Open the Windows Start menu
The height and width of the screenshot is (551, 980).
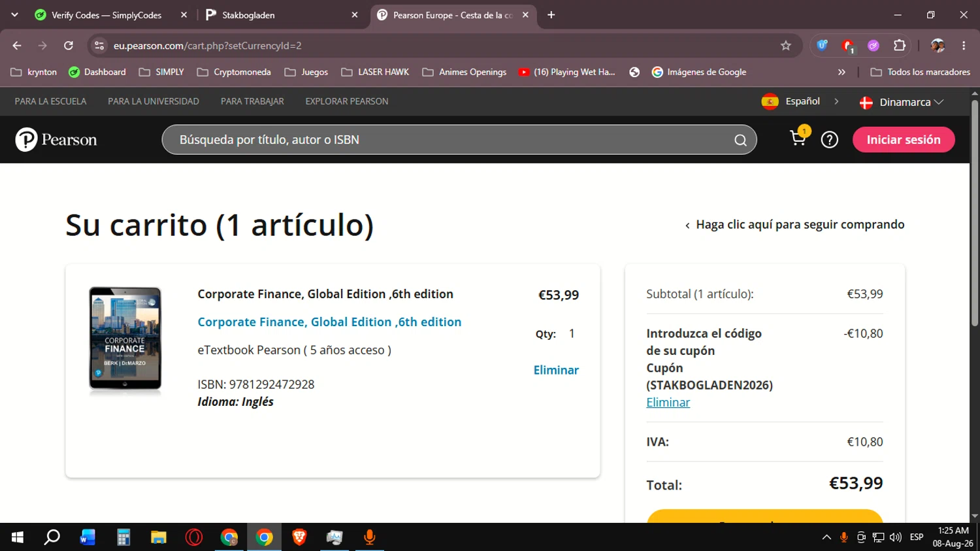coord(18,537)
